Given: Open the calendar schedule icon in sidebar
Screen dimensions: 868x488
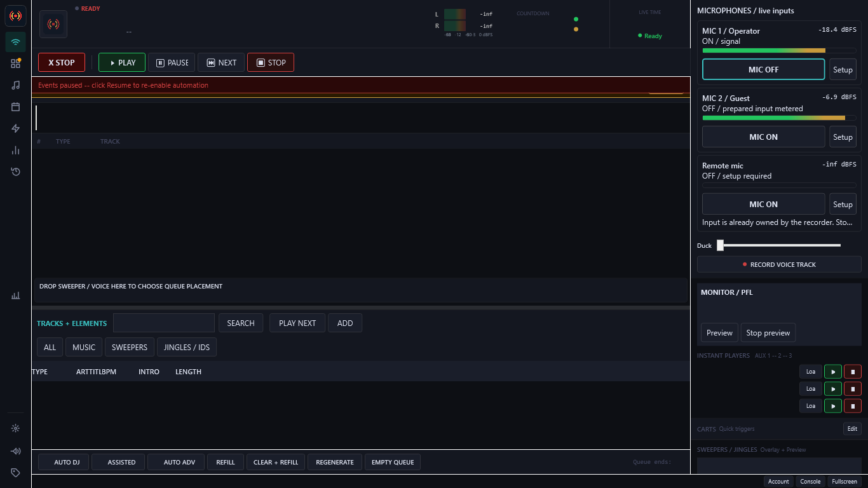Looking at the screenshot, I should (x=15, y=107).
